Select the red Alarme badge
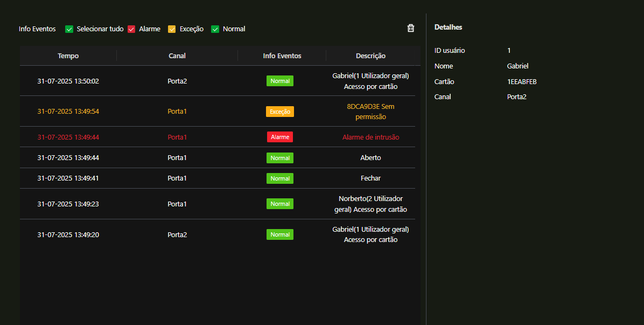 point(280,137)
